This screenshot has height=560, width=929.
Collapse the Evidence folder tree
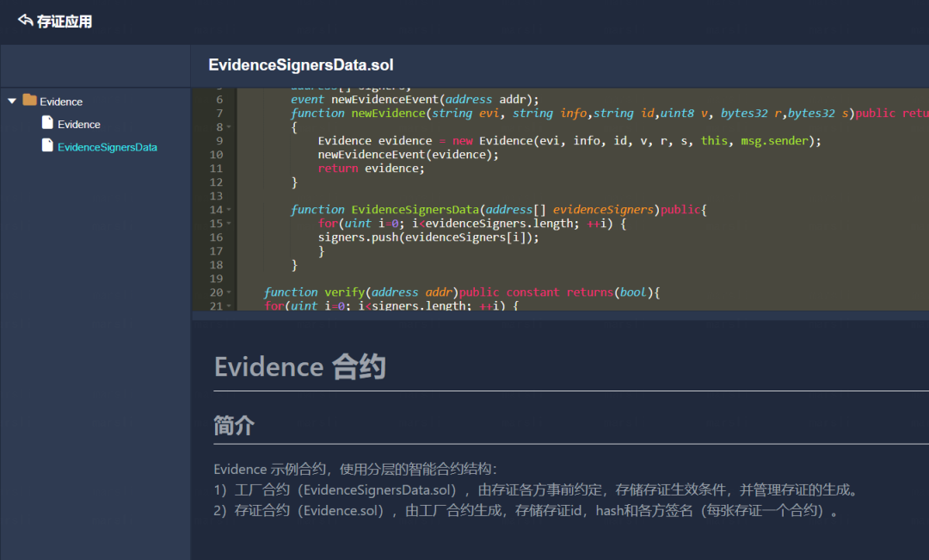(12, 101)
